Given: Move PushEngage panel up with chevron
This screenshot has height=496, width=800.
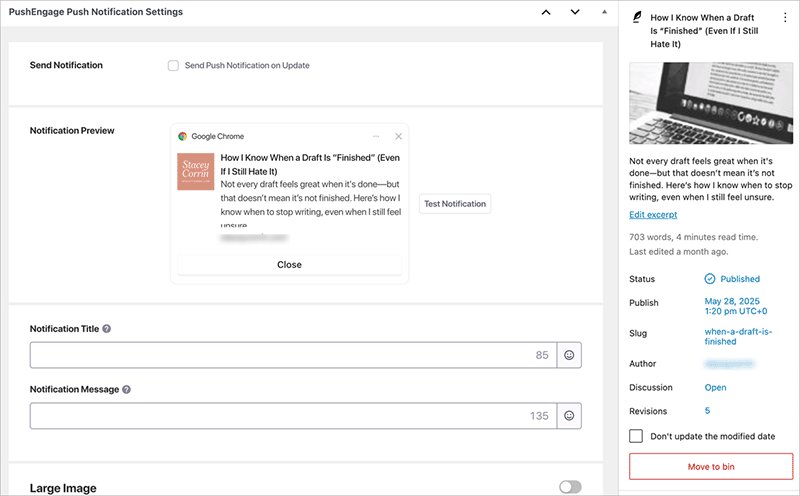Looking at the screenshot, I should coord(545,12).
